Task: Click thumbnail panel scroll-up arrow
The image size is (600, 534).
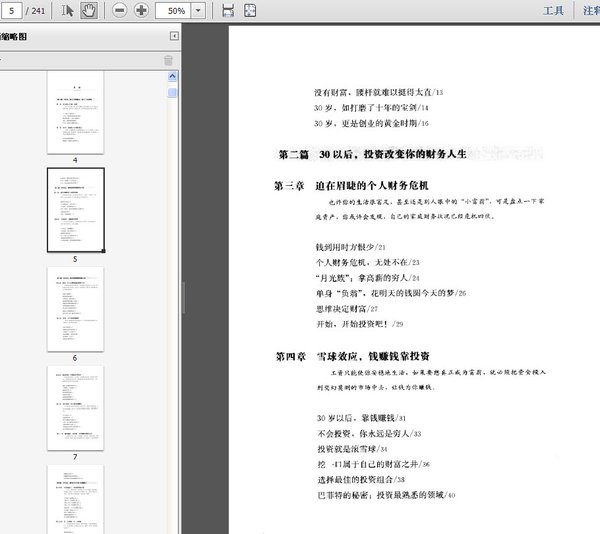Action: tap(172, 77)
